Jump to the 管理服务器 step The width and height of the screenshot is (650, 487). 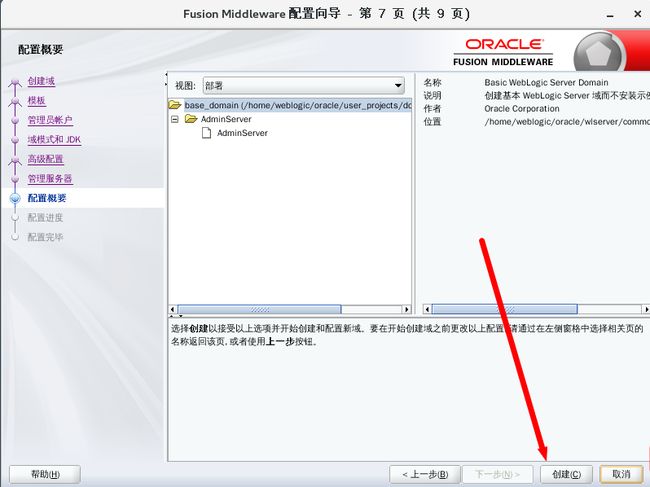[50, 179]
